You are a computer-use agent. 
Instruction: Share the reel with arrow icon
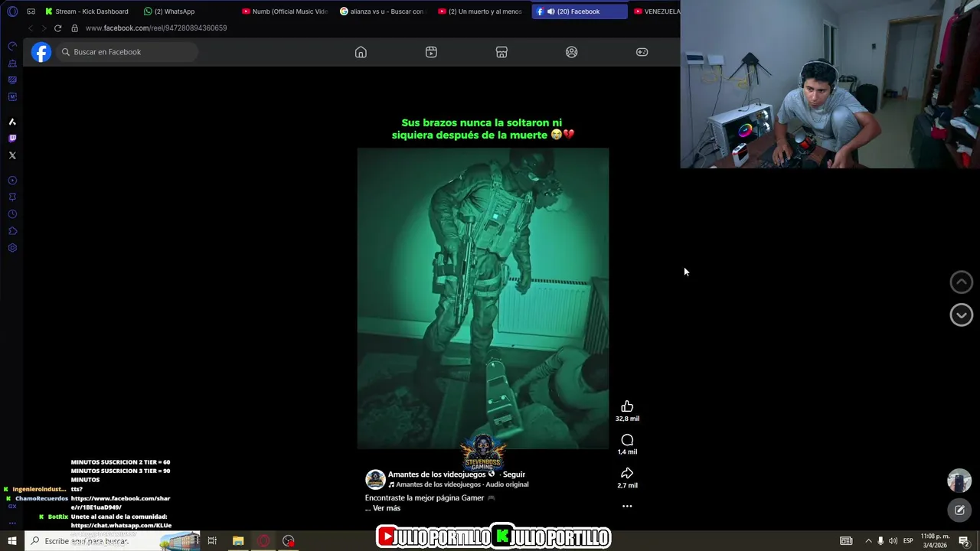pos(627,473)
